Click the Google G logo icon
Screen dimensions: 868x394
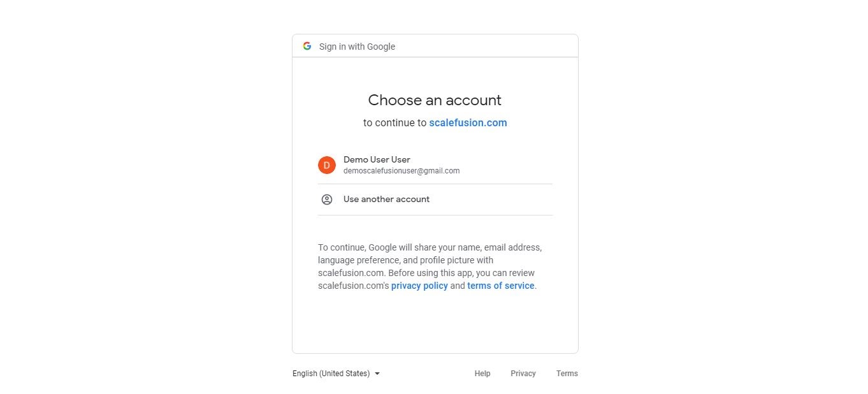(307, 46)
